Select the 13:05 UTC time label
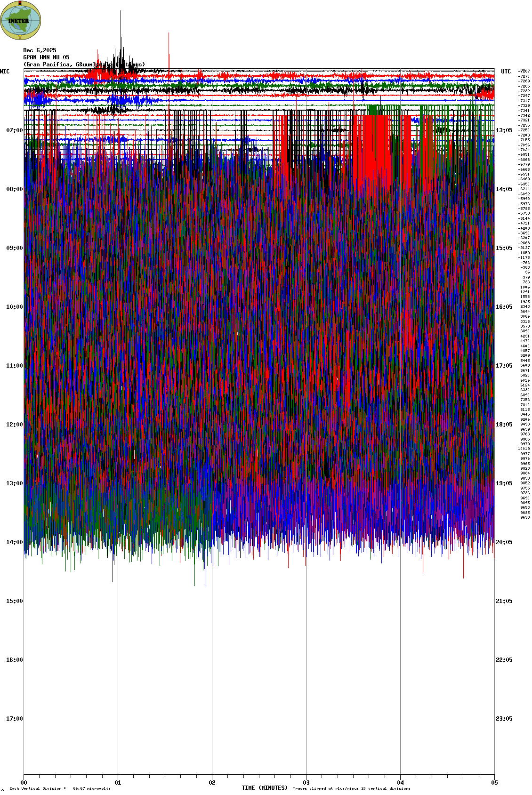This screenshot has width=532, height=795. click(x=504, y=130)
